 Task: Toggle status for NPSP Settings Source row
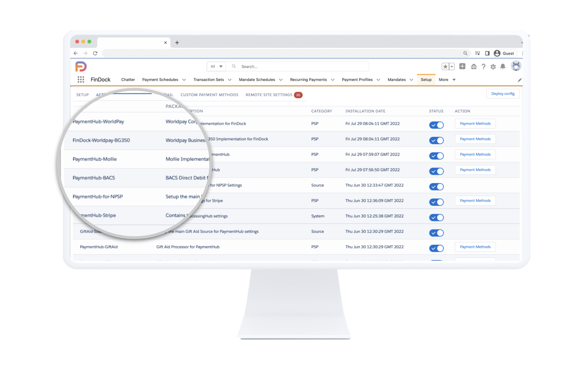(x=436, y=187)
